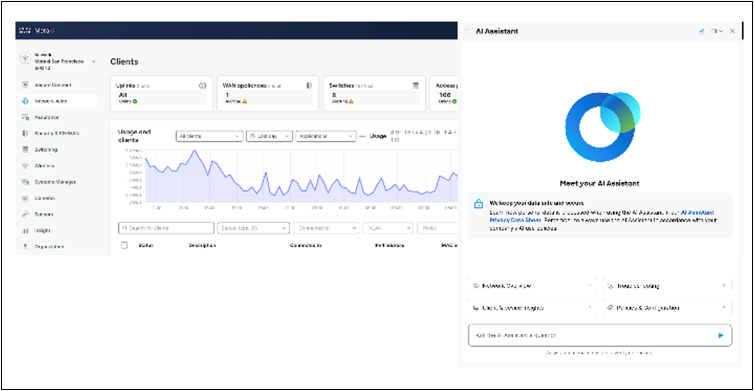Open Cameras menu item

point(58,198)
